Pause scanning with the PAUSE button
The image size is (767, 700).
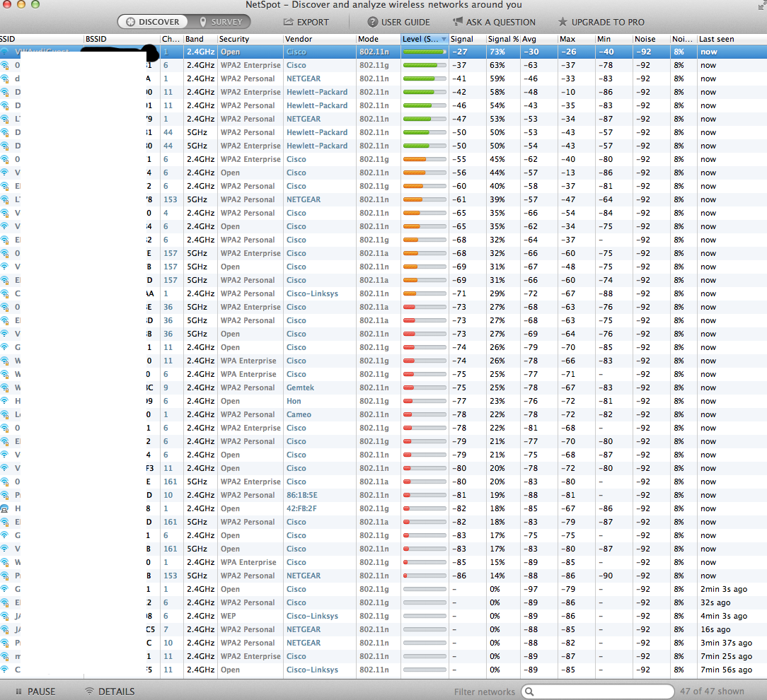35,692
